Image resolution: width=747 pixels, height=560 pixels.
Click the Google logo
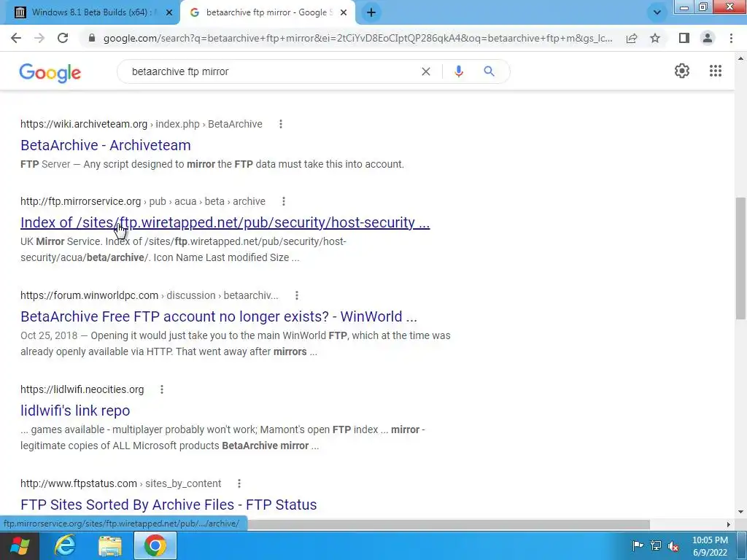click(50, 72)
